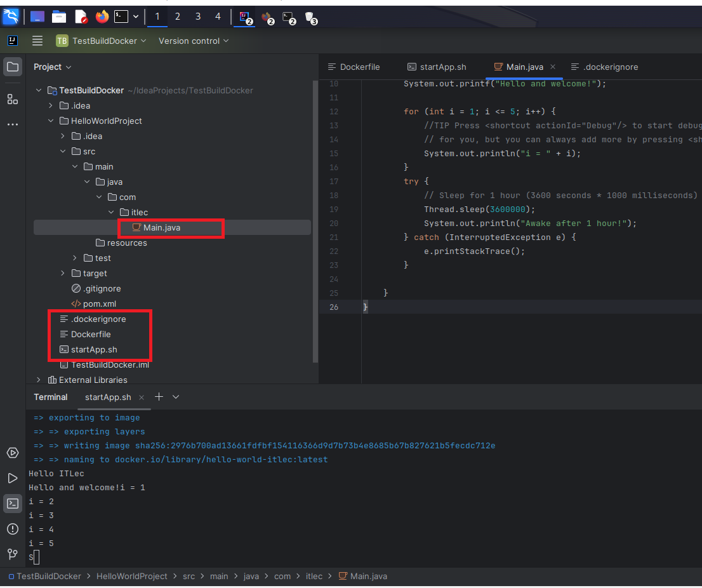Viewport: 702px width, 588px height.
Task: Click the IntelliJ IDEA logo icon
Action: point(13,41)
